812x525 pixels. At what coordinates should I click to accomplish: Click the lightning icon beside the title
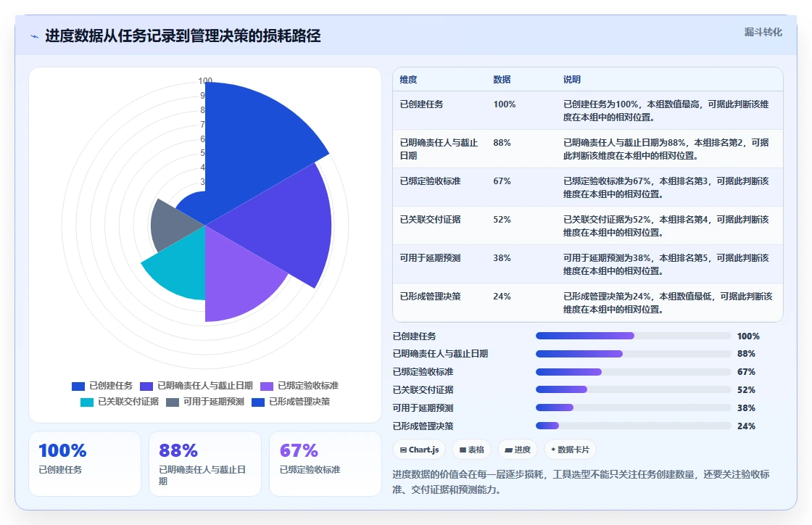click(35, 36)
